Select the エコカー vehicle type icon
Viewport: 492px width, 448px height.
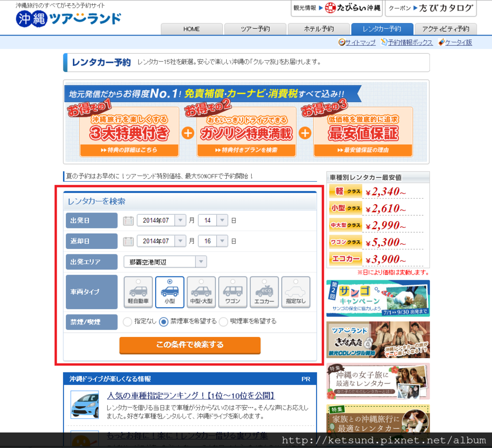point(264,292)
